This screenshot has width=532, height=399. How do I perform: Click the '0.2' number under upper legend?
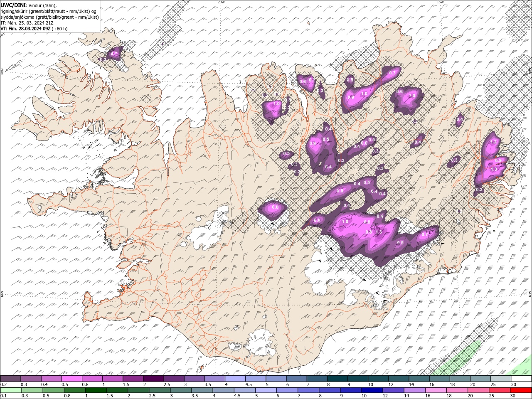(x=3, y=384)
